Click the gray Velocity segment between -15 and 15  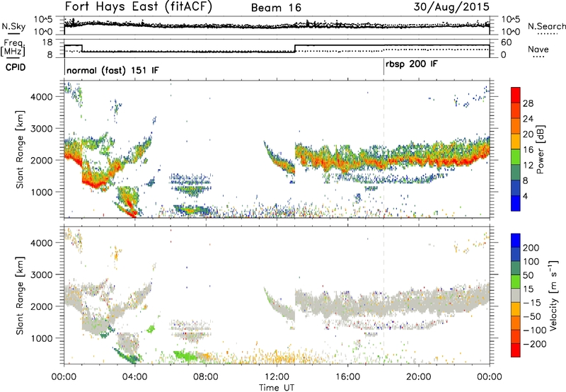tap(516, 295)
